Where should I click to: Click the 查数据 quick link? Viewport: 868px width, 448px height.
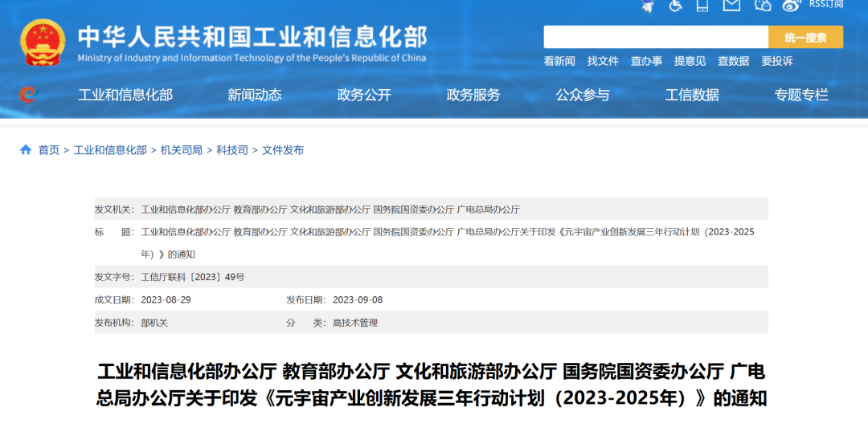pos(734,61)
